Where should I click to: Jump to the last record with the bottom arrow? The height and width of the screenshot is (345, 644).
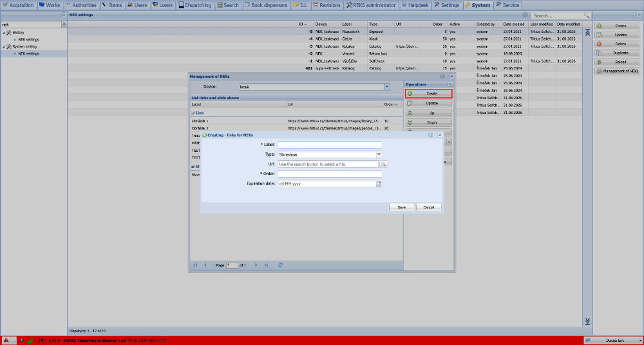(587, 321)
